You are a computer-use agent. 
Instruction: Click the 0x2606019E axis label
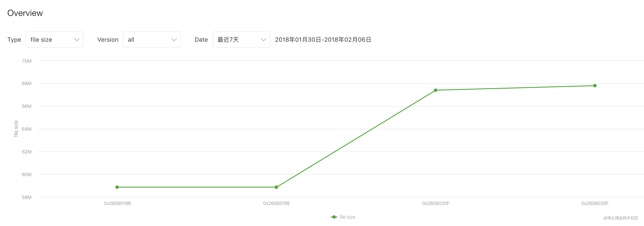click(277, 203)
